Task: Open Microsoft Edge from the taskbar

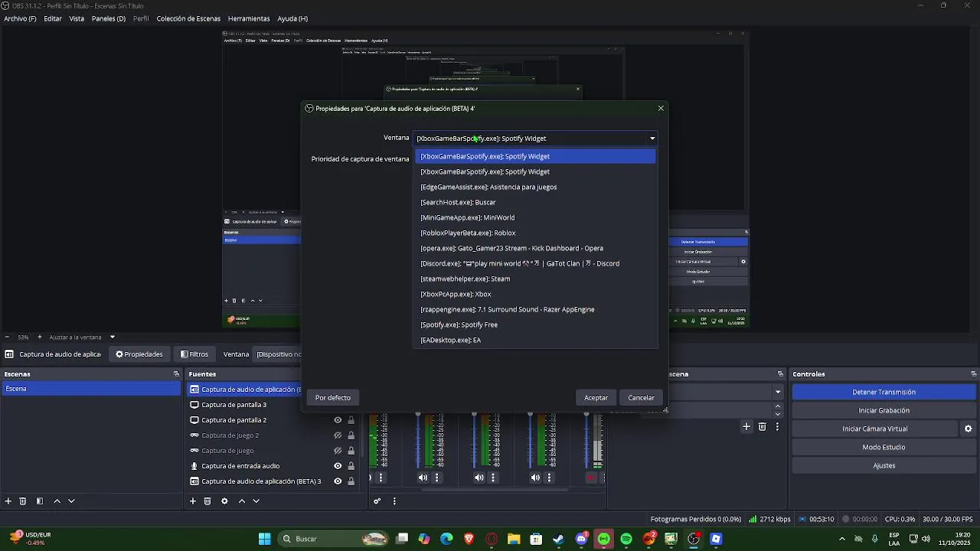Action: [x=446, y=539]
